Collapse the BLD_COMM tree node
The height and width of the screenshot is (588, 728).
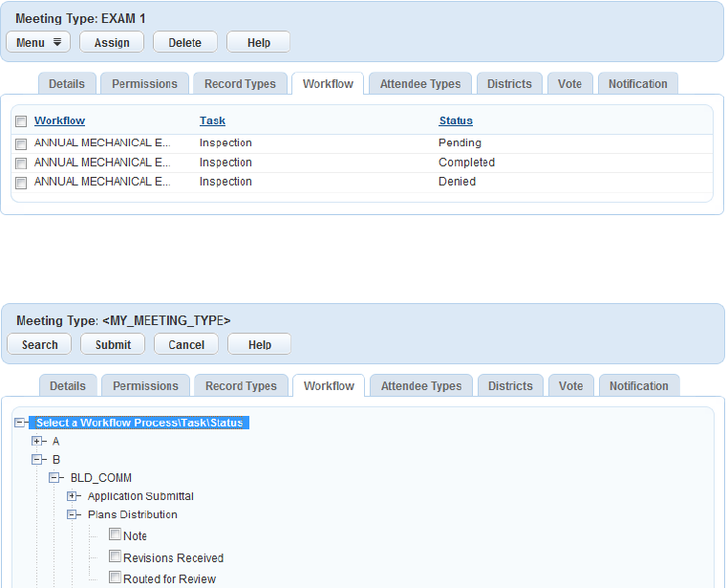pyautogui.click(x=54, y=477)
